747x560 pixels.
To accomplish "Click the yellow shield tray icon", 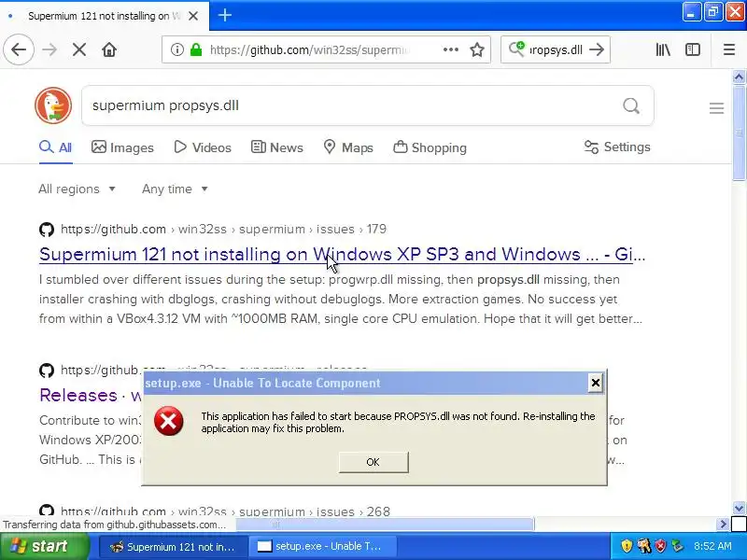I will point(627,546).
